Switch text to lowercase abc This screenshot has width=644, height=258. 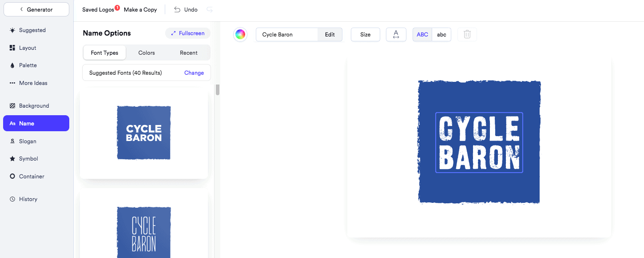(441, 35)
